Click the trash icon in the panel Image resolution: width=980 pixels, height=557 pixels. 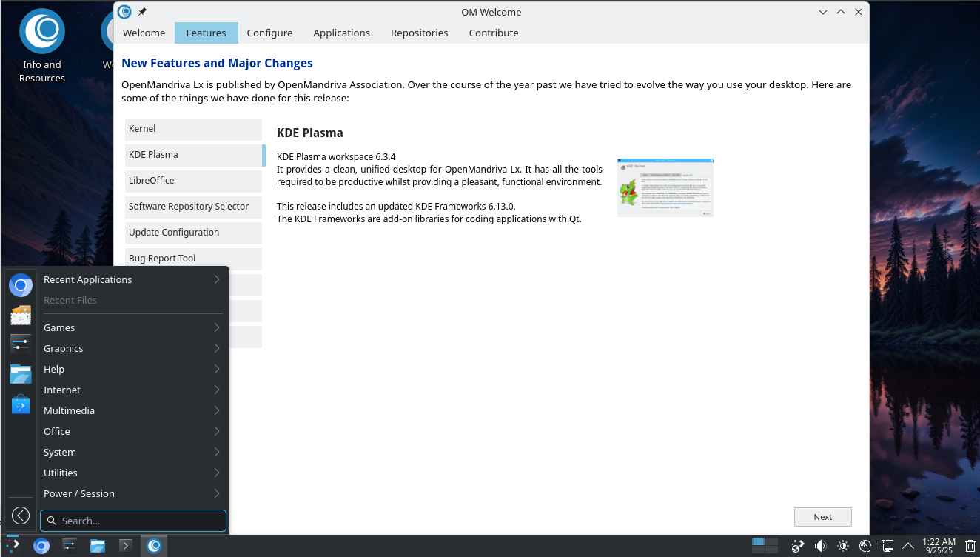[x=970, y=546]
